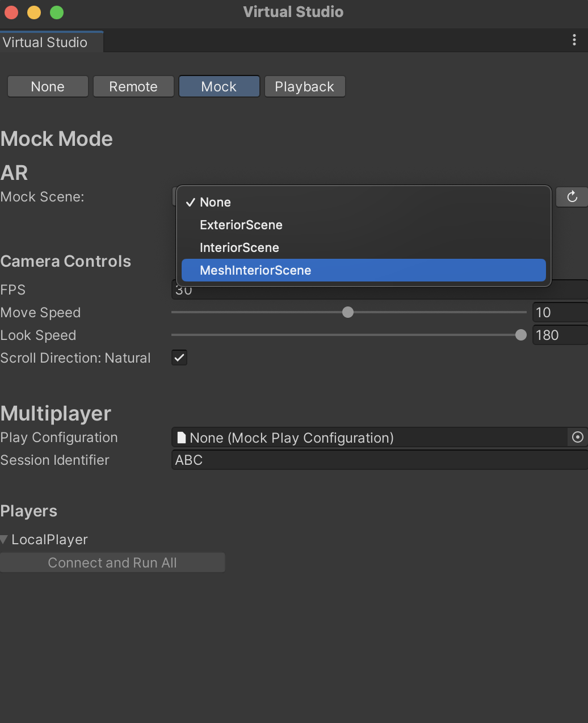This screenshot has height=723, width=588.
Task: Open the Play Configuration object picker
Action: pos(578,438)
